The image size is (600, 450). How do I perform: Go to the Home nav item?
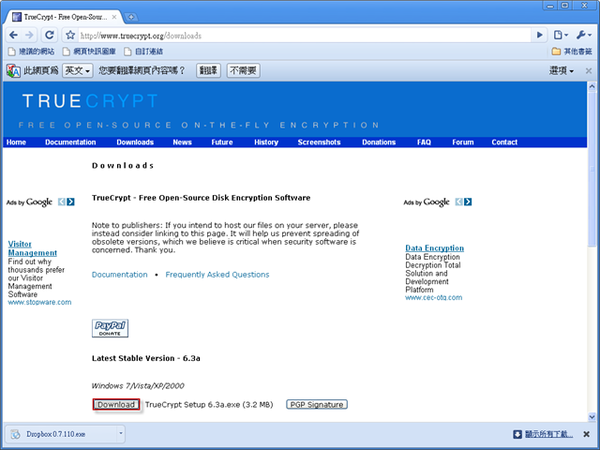16,142
